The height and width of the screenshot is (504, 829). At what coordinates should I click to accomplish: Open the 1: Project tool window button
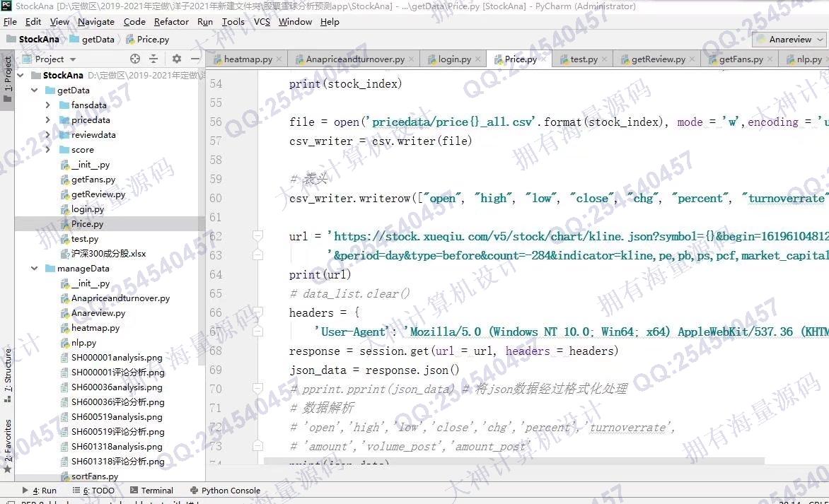point(7,80)
